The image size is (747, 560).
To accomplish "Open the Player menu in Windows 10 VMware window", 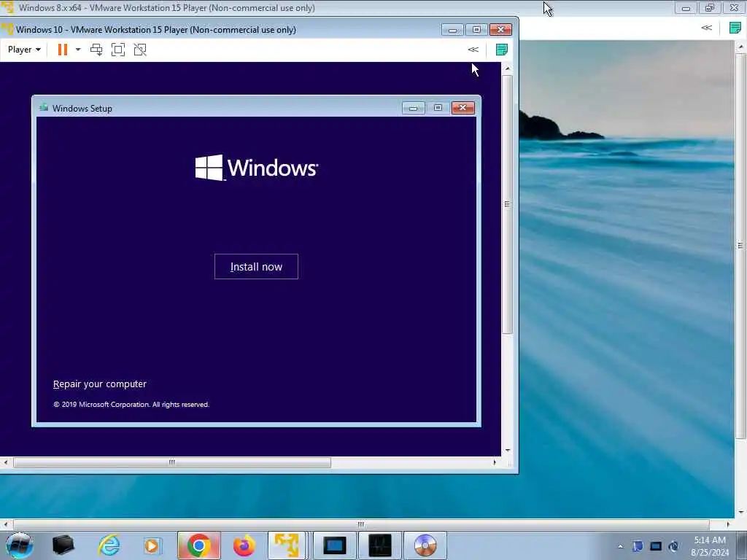I will [24, 50].
